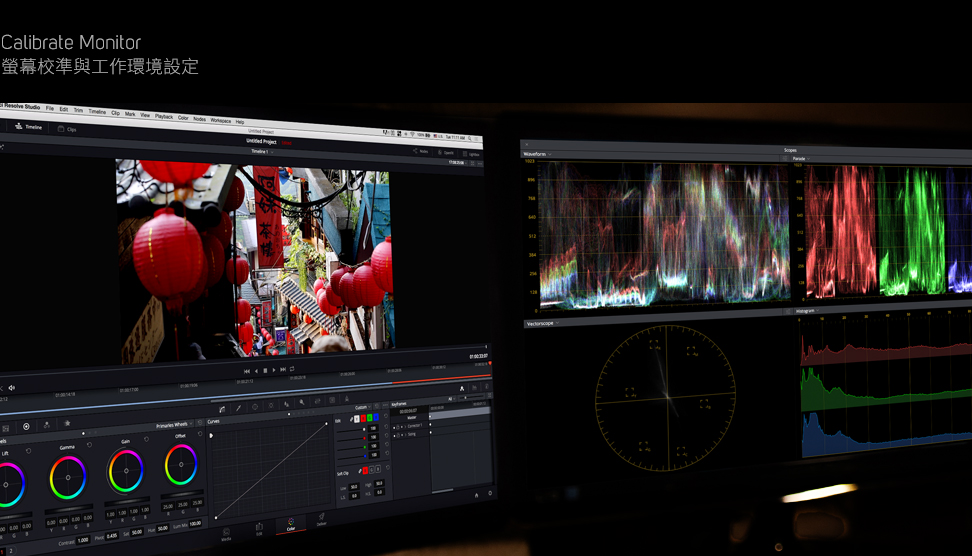Click macOS Spotlight search icon

coord(470,138)
